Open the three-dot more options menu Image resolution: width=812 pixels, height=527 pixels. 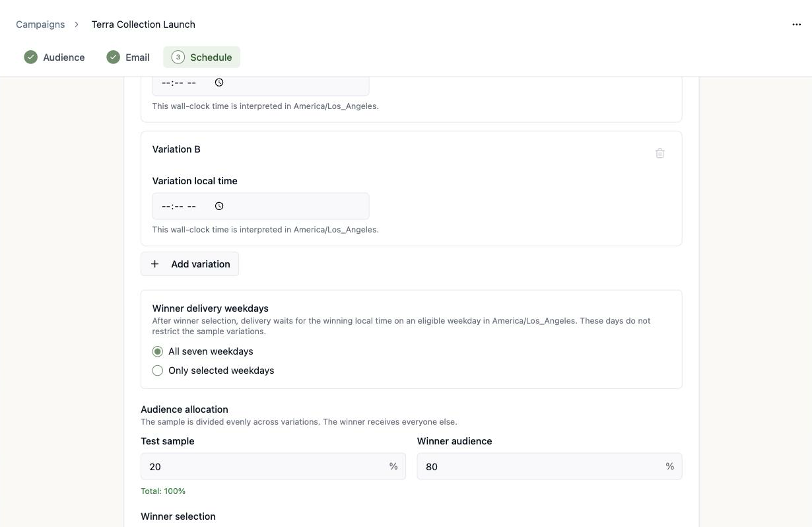pos(796,24)
